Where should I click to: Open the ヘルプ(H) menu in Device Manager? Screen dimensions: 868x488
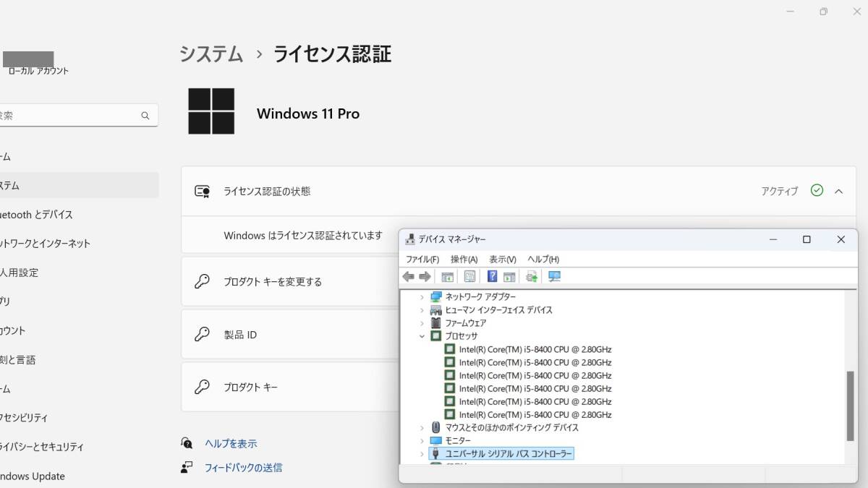point(543,260)
